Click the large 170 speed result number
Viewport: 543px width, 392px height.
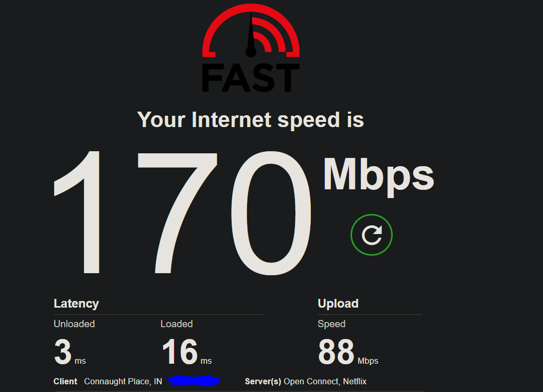pyautogui.click(x=182, y=212)
